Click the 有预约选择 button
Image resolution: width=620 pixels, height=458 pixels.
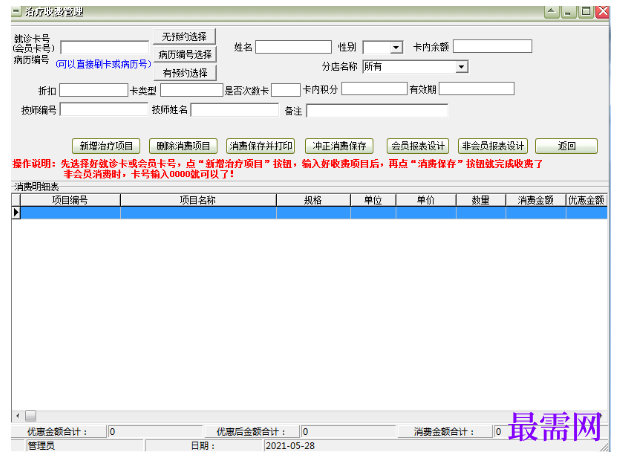tap(185, 73)
